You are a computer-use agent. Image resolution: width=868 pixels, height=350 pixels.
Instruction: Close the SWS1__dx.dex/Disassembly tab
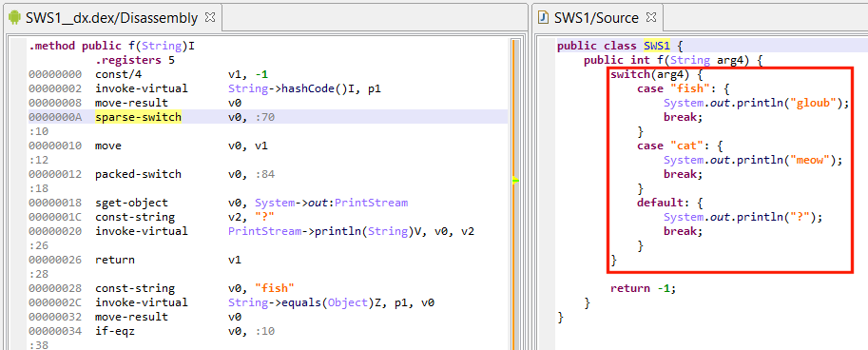[210, 17]
